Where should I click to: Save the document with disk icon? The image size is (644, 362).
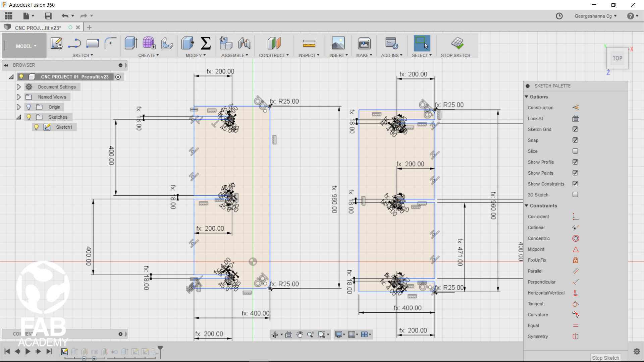point(48,16)
